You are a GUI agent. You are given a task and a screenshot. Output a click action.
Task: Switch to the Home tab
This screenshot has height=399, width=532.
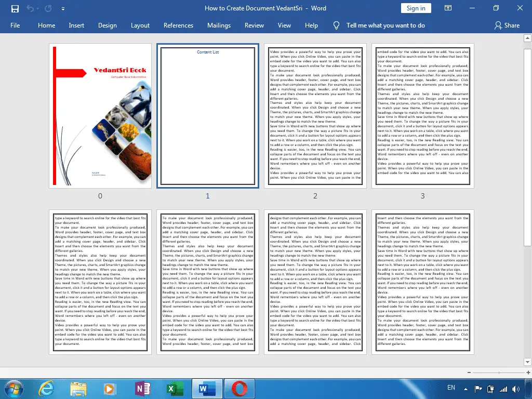click(x=46, y=25)
